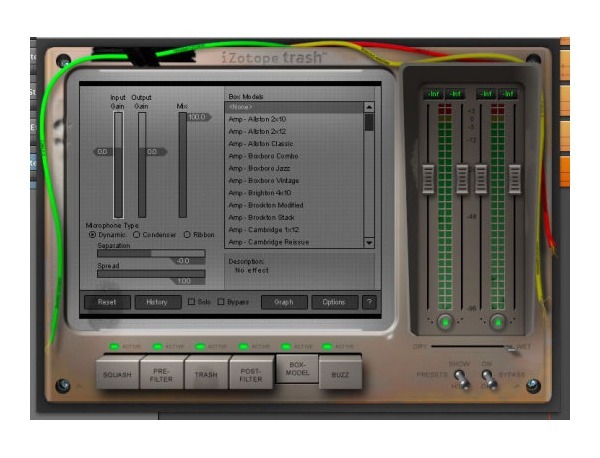
Task: Select Amp - Brighton 4x10 model
Action: (x=294, y=193)
